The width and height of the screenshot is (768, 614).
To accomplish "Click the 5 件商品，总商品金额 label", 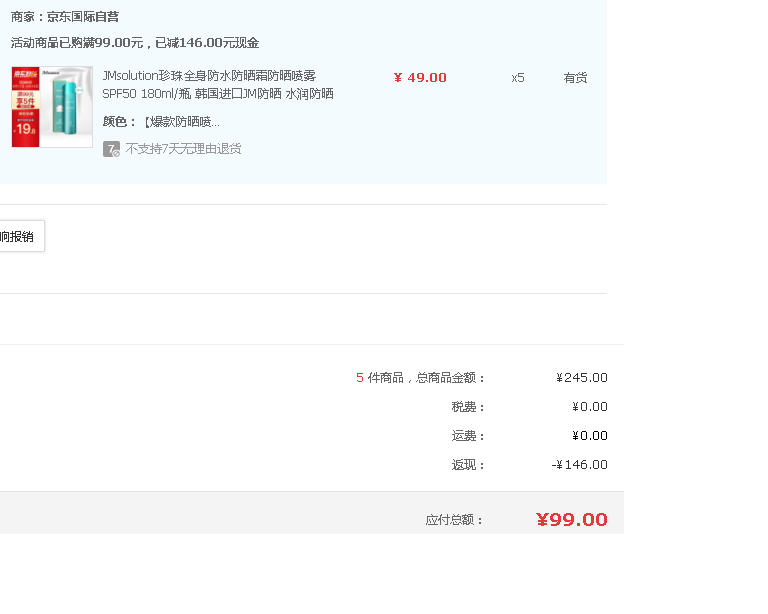I will [420, 378].
